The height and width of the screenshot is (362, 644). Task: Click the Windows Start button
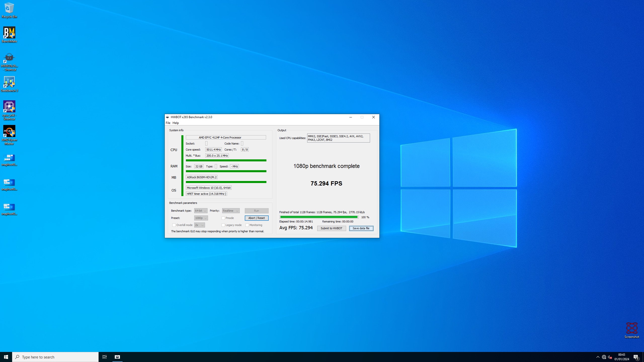coord(6,357)
